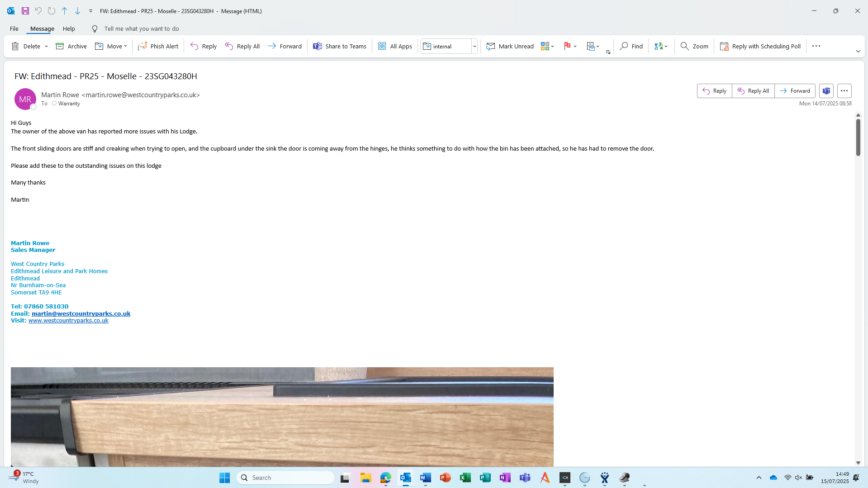Go to previous item arrow
The width and height of the screenshot is (868, 488).
65,11
